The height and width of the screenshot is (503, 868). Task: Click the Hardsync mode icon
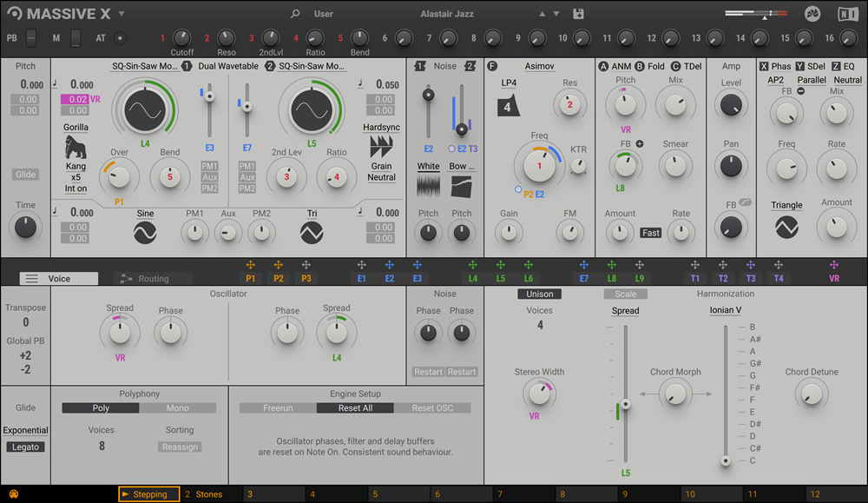(381, 147)
